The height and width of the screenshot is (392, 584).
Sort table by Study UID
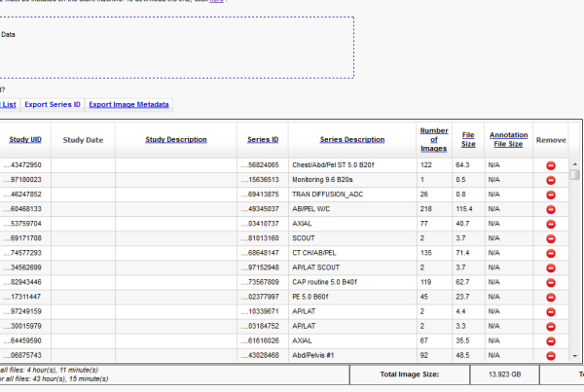(x=25, y=140)
